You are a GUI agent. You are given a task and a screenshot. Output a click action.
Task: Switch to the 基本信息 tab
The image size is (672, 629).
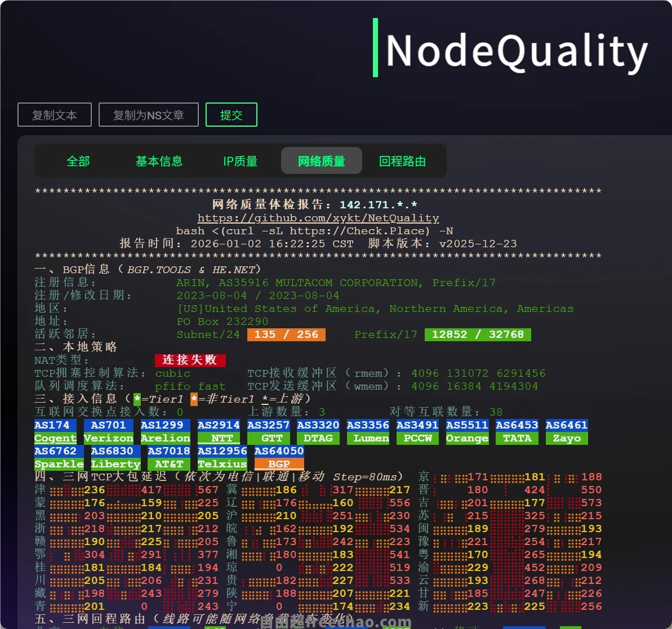click(x=159, y=161)
